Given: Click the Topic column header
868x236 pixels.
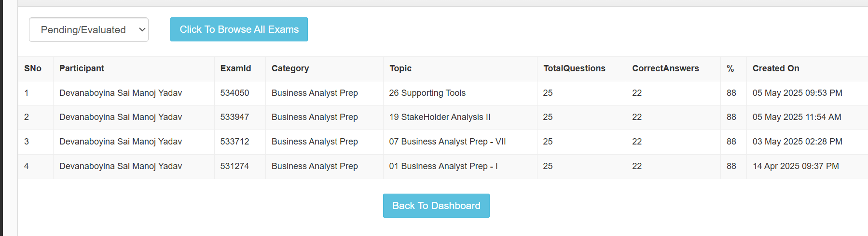Looking at the screenshot, I should [400, 68].
